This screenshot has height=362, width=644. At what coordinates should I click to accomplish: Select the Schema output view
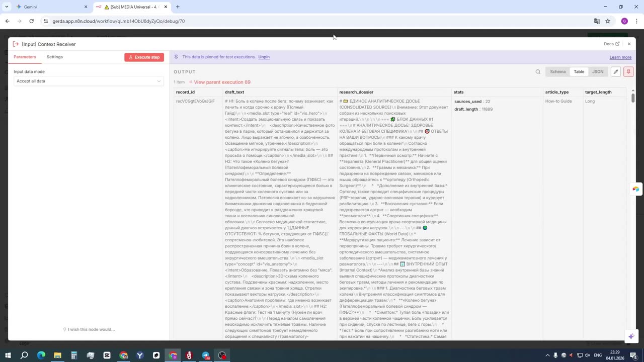pos(557,72)
